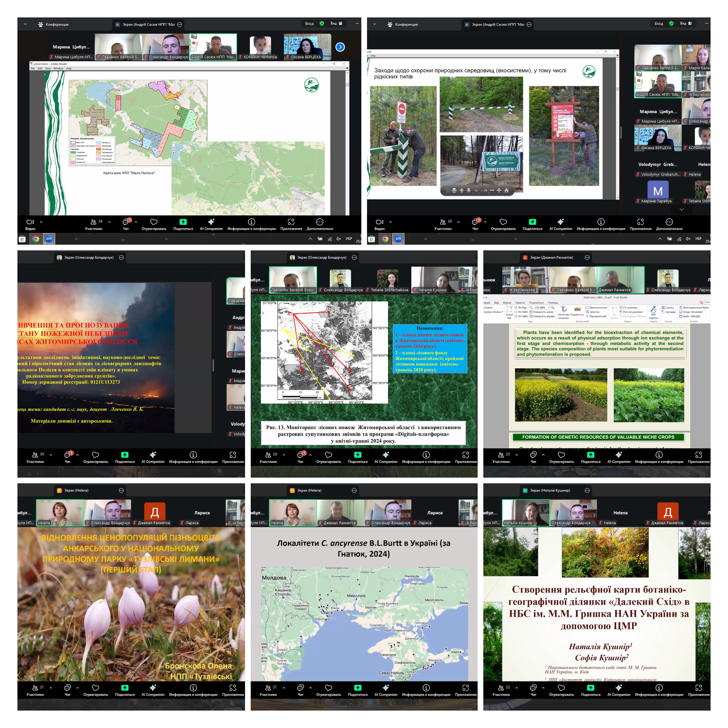Expand the arrow beside 25 participants button

[x=517, y=455]
